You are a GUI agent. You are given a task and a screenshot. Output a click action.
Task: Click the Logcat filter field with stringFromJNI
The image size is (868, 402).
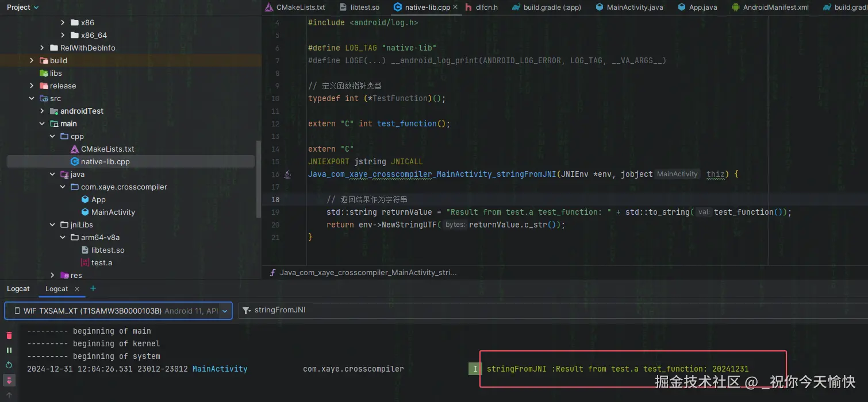pyautogui.click(x=552, y=310)
